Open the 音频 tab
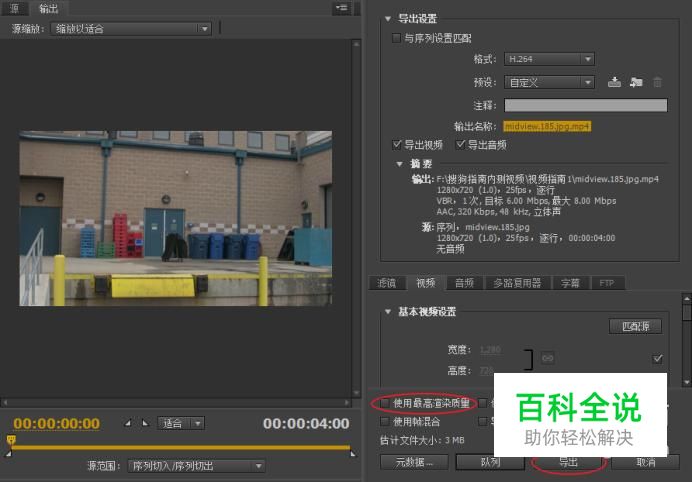 [x=465, y=283]
